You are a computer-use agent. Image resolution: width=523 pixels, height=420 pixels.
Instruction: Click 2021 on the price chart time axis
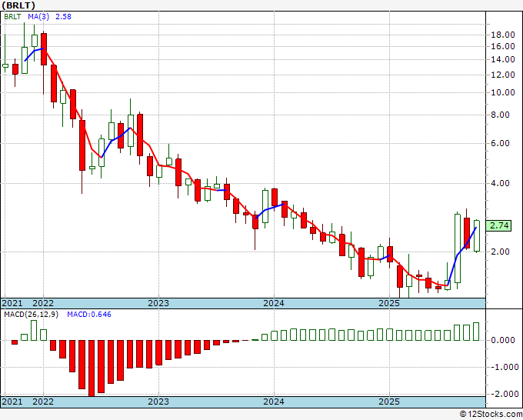[12, 303]
